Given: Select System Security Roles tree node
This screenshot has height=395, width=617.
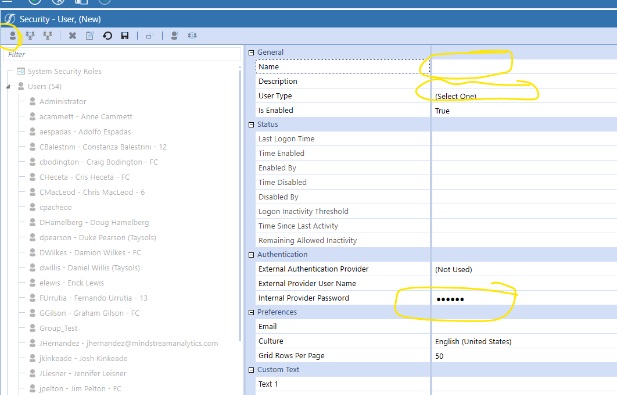Looking at the screenshot, I should [65, 71].
